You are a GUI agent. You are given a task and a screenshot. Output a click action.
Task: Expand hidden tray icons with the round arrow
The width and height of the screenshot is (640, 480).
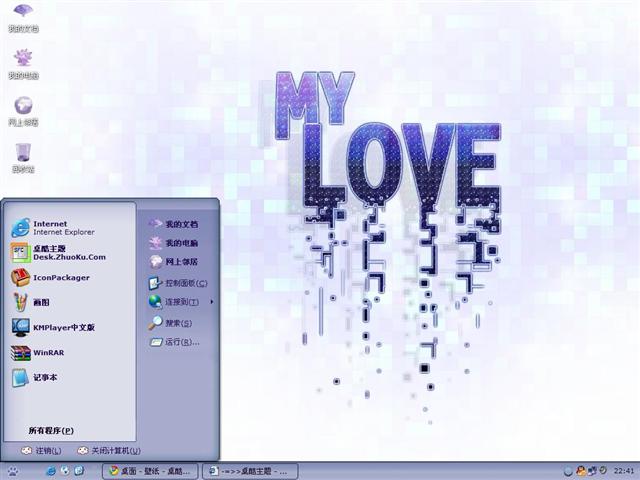(568, 471)
